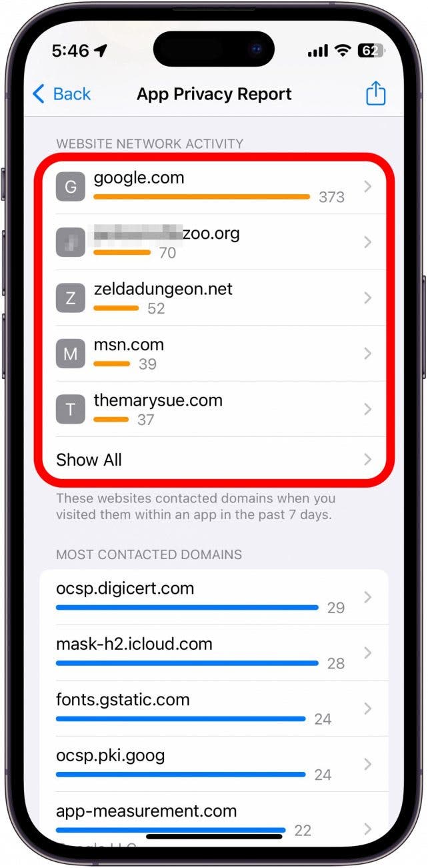Tap the blue ocsp.digicert.com activity bar
The image size is (428, 868).
click(x=187, y=607)
